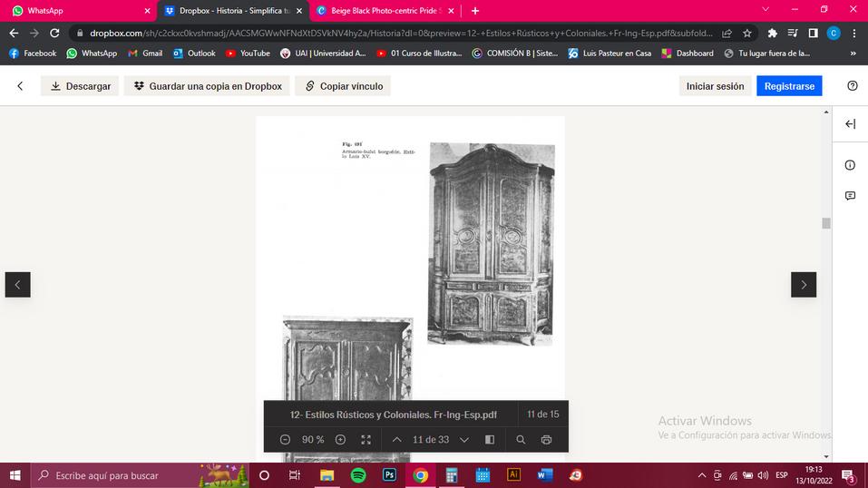Screen dimensions: 868x488
Task: Toggle the thumbnails sidebar icon in PDF toolbar
Action: tap(490, 439)
